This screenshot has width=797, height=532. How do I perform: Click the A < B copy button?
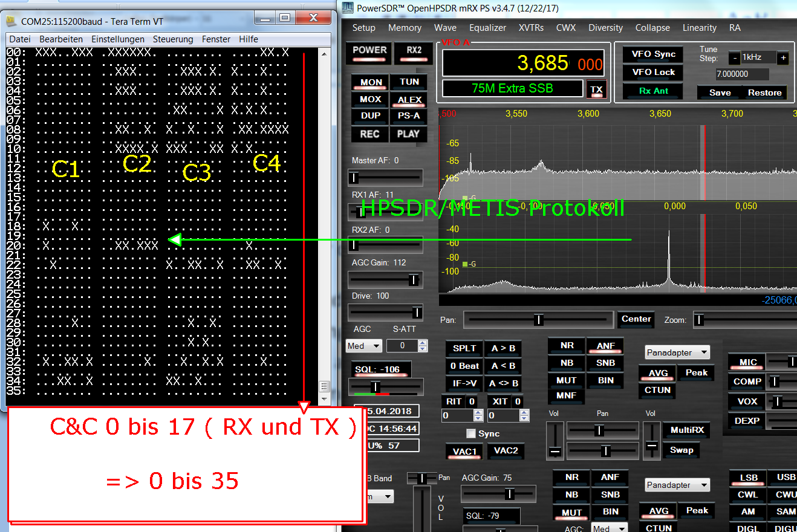coord(503,366)
